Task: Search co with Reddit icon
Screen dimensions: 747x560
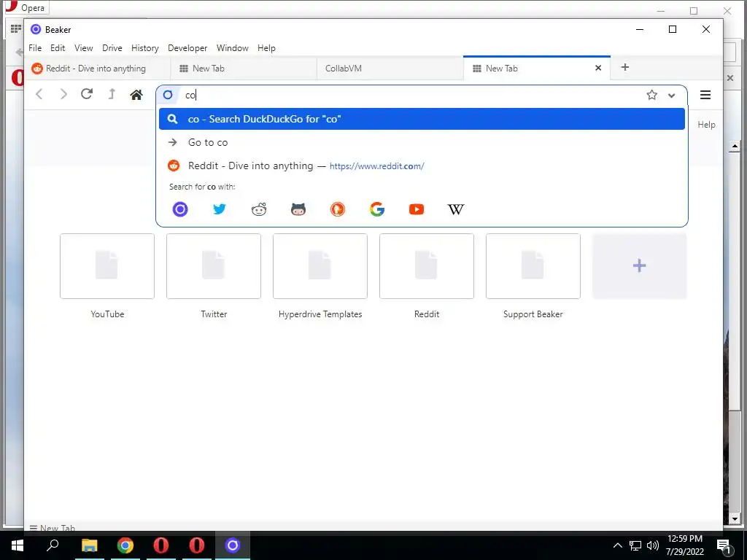Action: 259,209
